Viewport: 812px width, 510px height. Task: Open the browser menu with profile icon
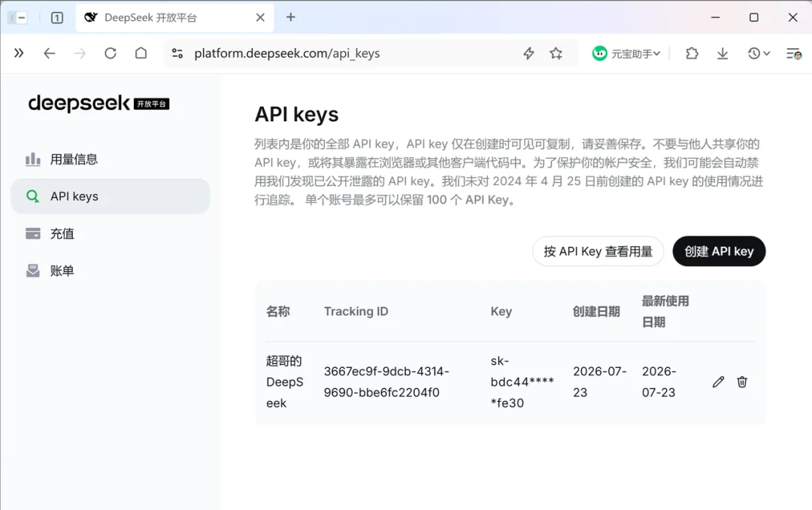pyautogui.click(x=794, y=53)
